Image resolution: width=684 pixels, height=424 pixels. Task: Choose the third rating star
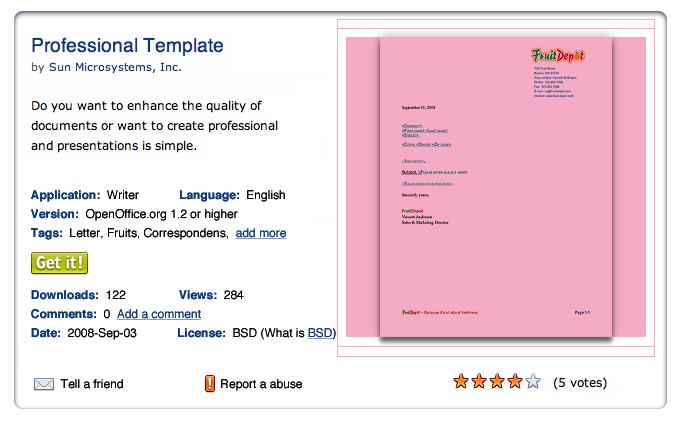click(497, 381)
